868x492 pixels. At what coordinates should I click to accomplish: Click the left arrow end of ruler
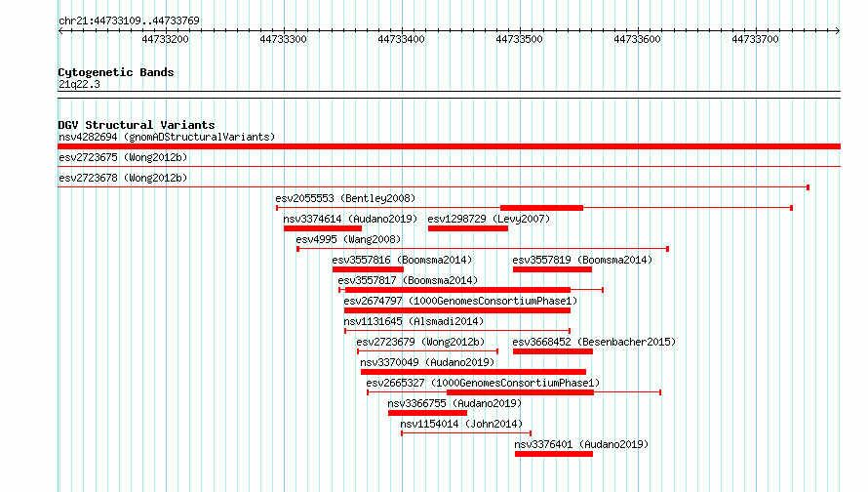[x=60, y=31]
